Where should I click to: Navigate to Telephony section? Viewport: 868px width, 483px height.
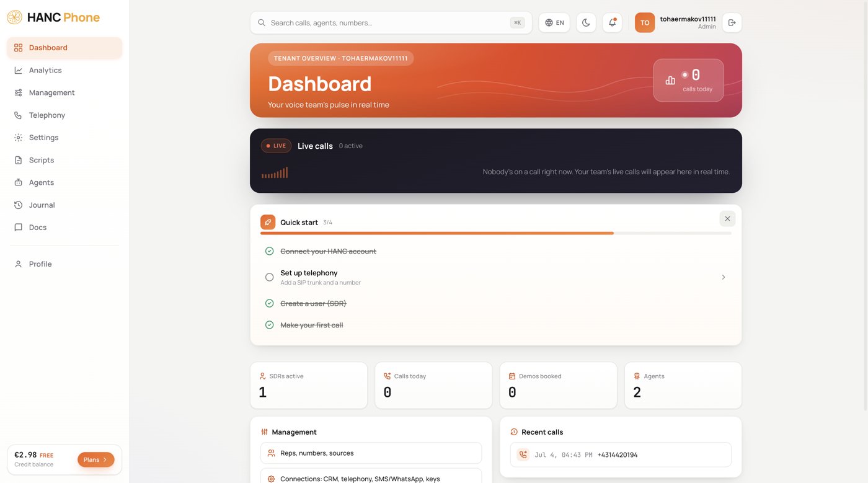(64, 115)
